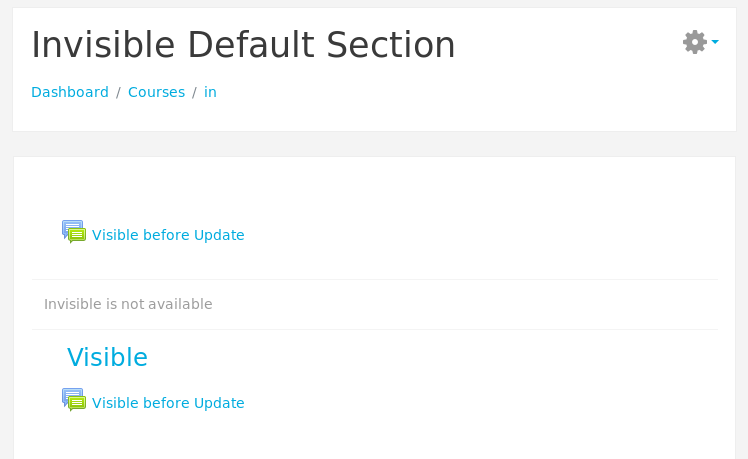The height and width of the screenshot is (459, 748).
Task: Select the "in" course breadcrumb link
Action: (210, 92)
